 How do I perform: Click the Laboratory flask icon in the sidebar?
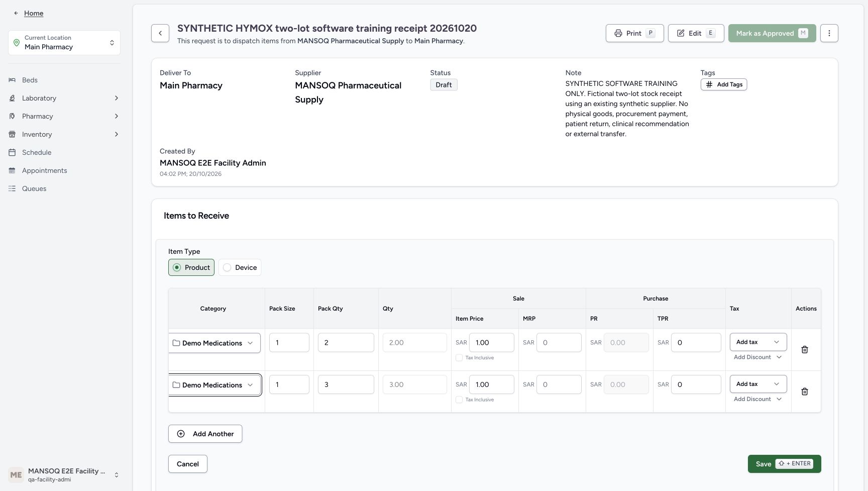(x=12, y=98)
